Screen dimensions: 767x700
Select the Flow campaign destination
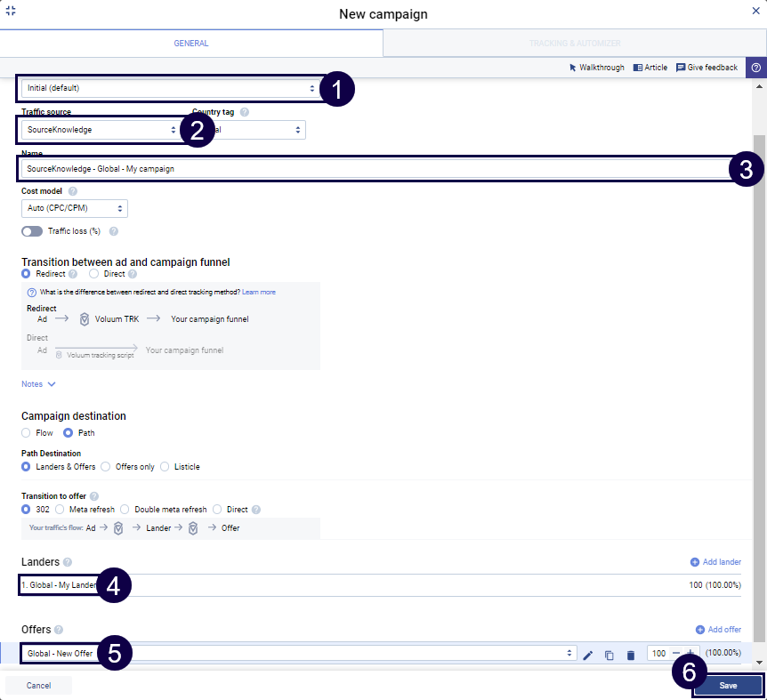tap(27, 433)
